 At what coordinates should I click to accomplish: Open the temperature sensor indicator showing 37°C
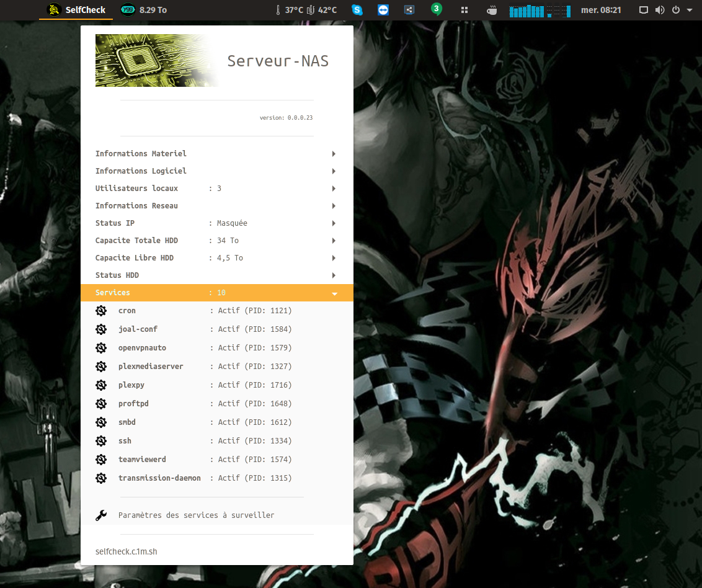pyautogui.click(x=289, y=10)
